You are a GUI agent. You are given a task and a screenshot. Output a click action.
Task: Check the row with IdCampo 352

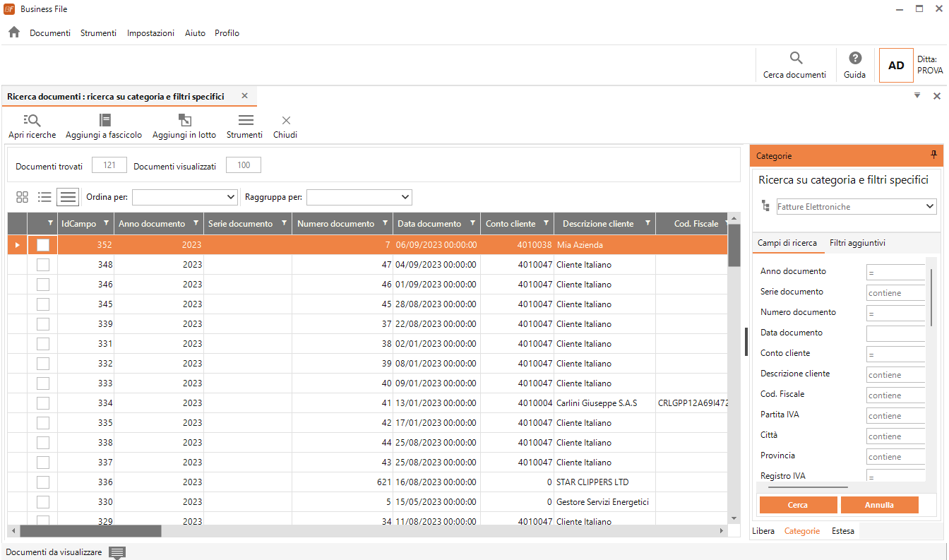[x=43, y=245]
